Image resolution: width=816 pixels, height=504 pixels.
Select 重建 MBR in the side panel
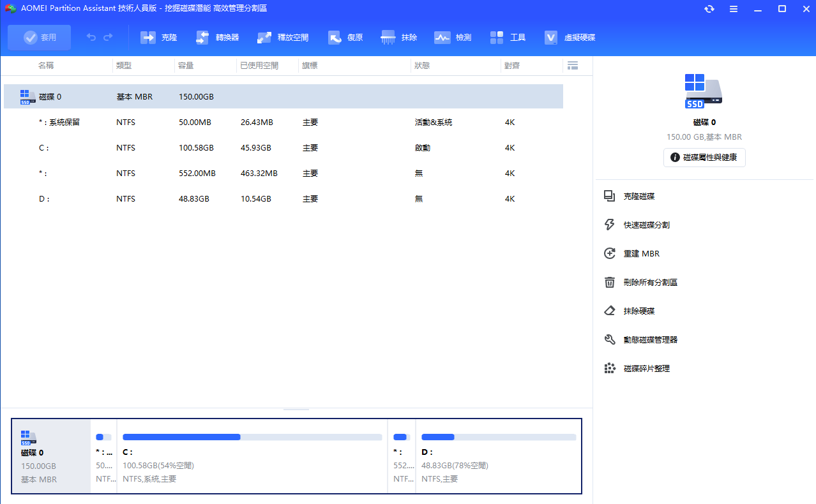[641, 254]
